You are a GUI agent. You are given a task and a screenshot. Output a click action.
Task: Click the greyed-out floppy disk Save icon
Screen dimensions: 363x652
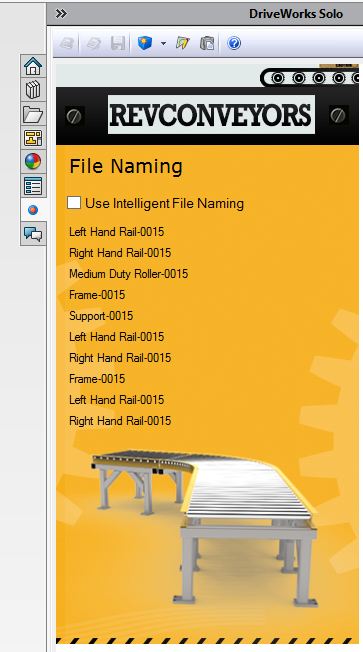coord(118,43)
